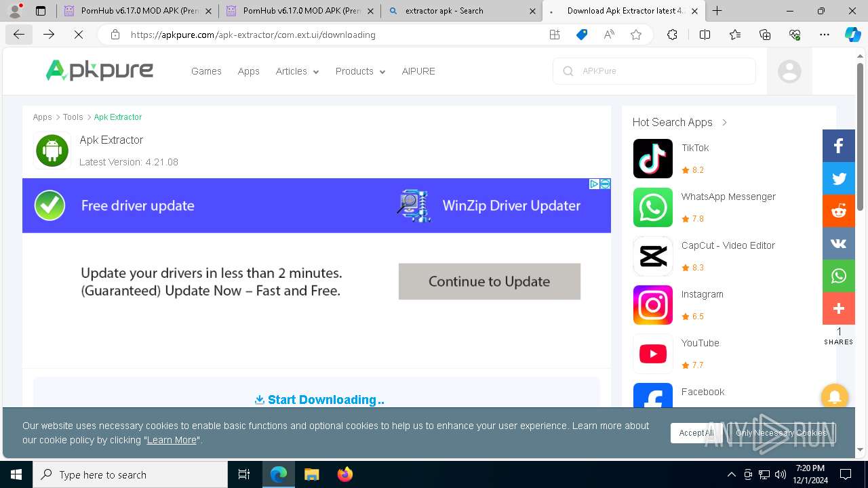Open File Explorer from taskbar
This screenshot has height=488, width=868.
[x=311, y=474]
